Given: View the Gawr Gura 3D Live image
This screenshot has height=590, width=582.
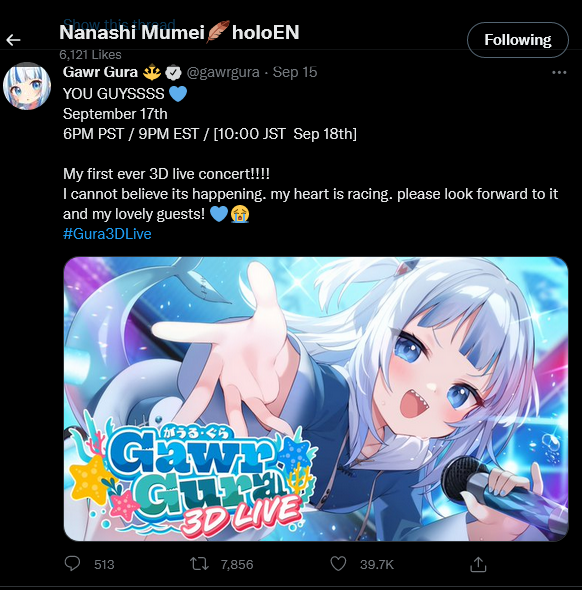Looking at the screenshot, I should point(316,399).
